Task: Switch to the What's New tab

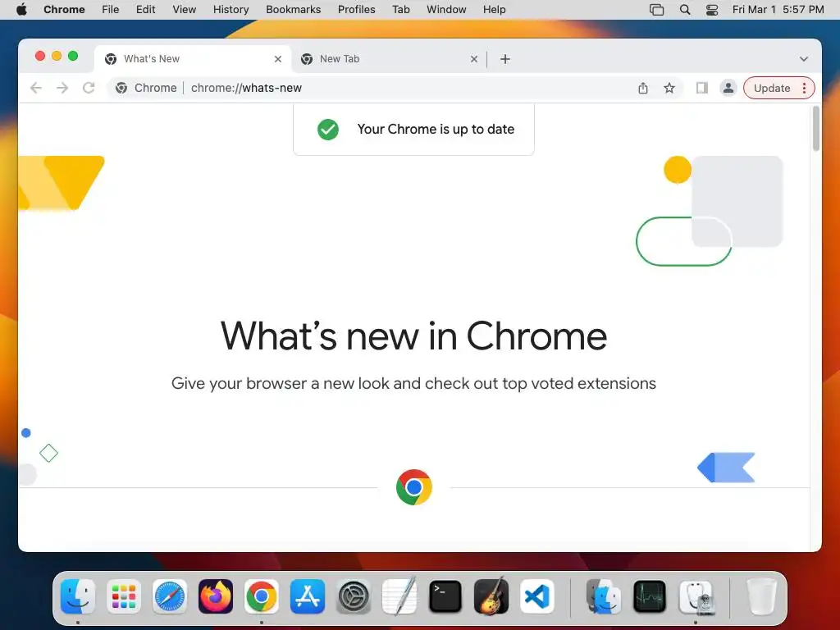Action: point(193,59)
